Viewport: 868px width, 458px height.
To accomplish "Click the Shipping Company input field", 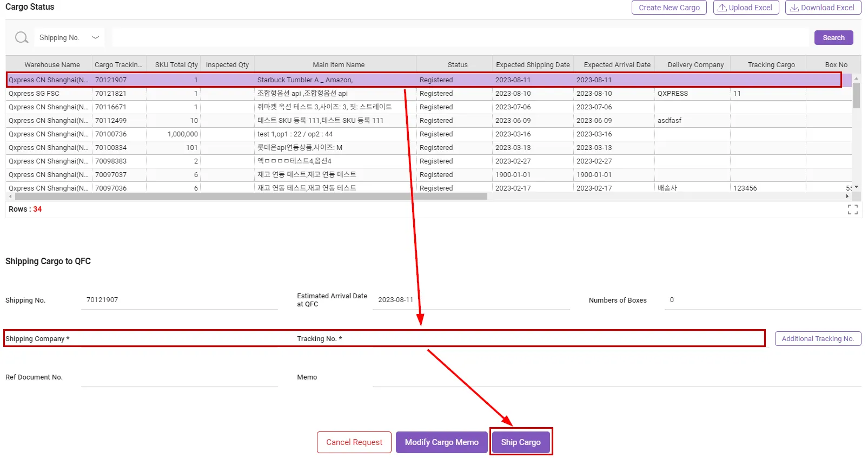I will [x=180, y=339].
